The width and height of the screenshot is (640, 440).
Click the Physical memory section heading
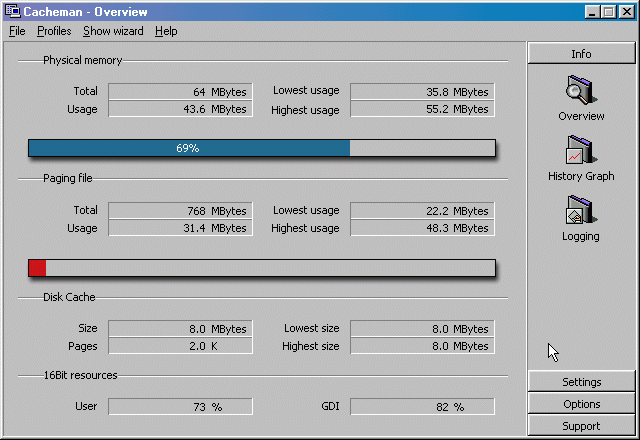pos(82,60)
